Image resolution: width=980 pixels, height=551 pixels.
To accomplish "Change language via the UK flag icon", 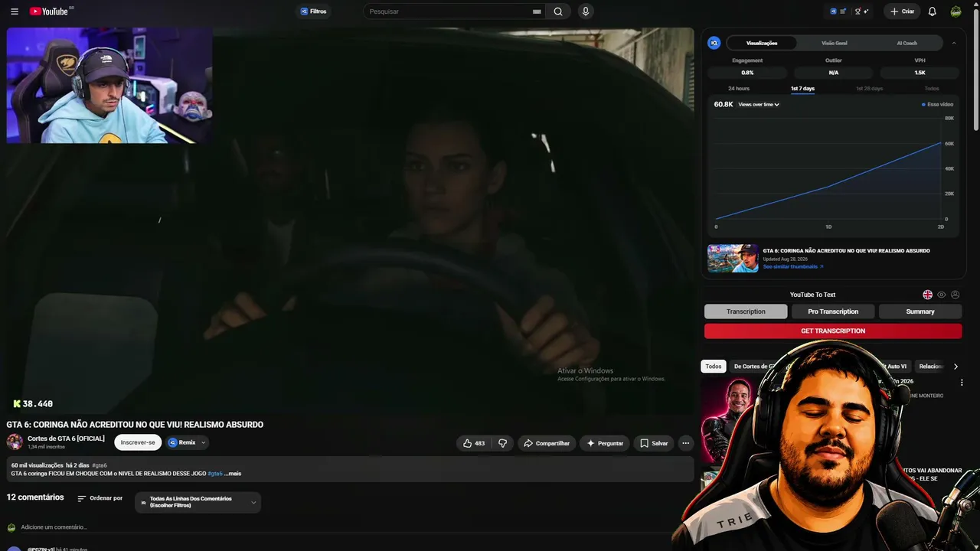I will (x=928, y=295).
